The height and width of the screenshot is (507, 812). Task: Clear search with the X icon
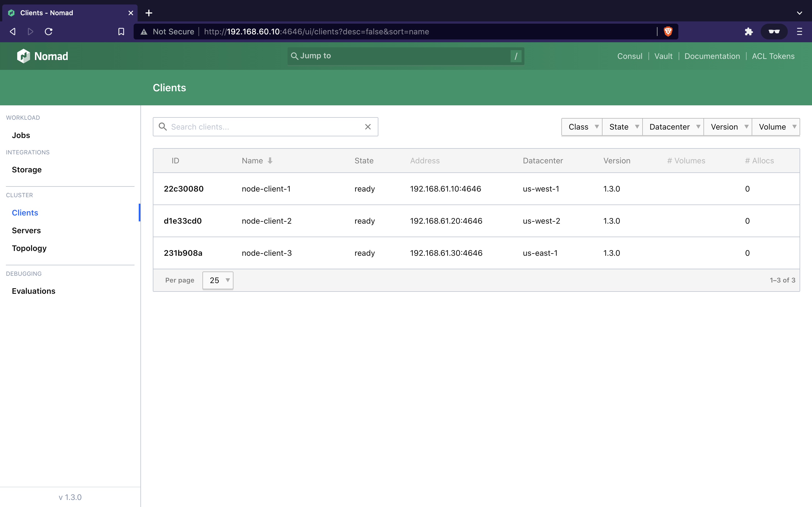pyautogui.click(x=368, y=127)
